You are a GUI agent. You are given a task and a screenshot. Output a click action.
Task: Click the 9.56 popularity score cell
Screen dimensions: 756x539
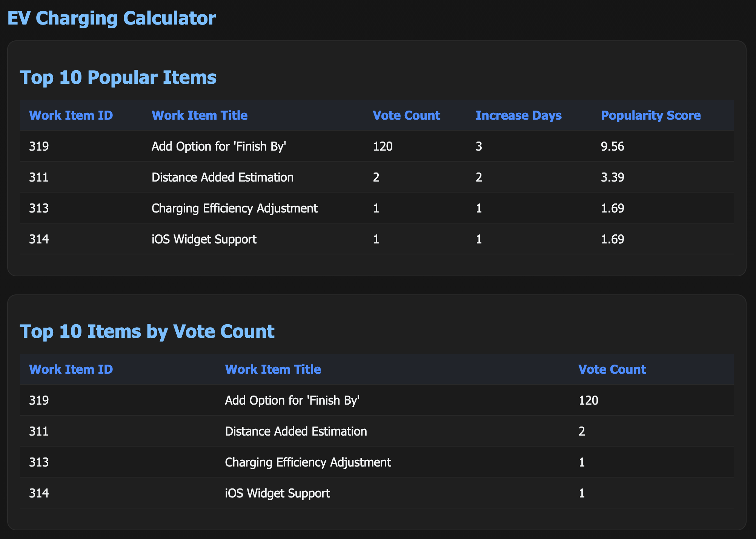(x=613, y=146)
